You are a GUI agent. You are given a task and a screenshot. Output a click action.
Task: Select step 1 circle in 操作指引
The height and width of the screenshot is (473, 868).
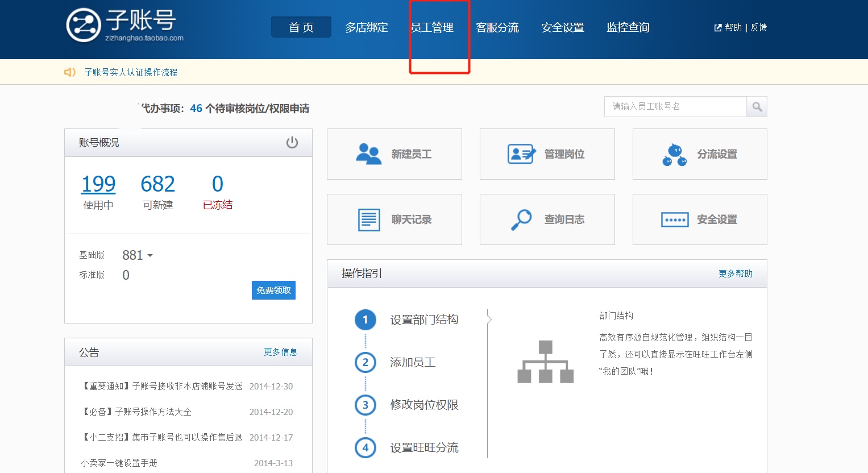point(366,320)
